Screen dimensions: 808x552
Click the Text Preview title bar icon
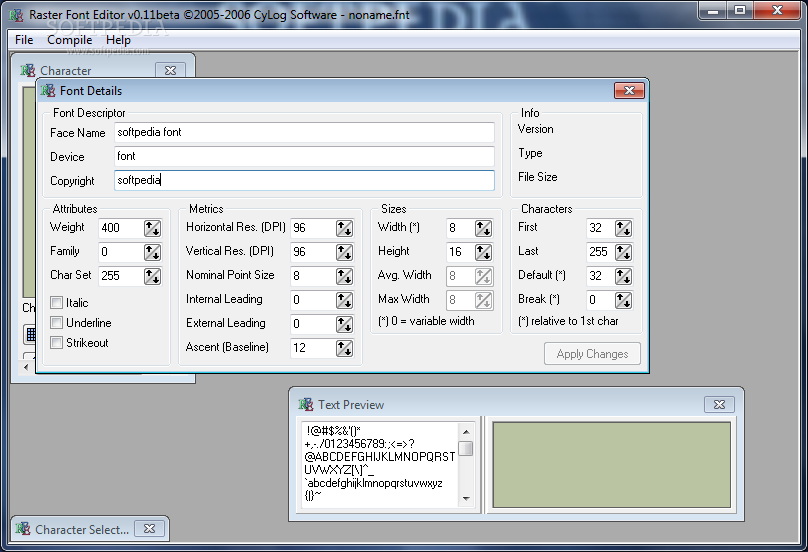306,405
